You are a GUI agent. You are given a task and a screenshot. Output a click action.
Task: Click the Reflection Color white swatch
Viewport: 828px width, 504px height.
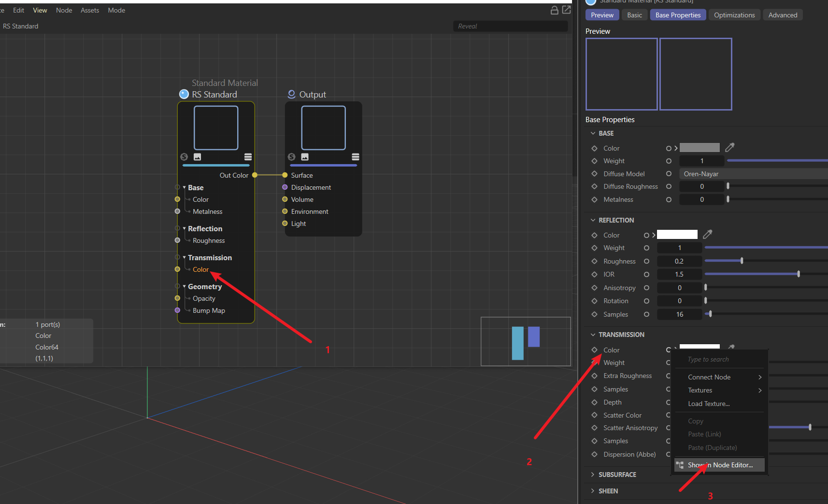(677, 235)
